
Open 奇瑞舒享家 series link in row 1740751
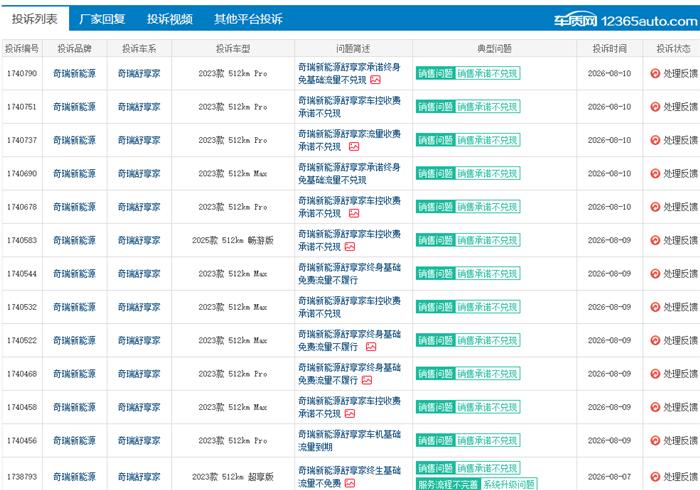click(x=139, y=107)
